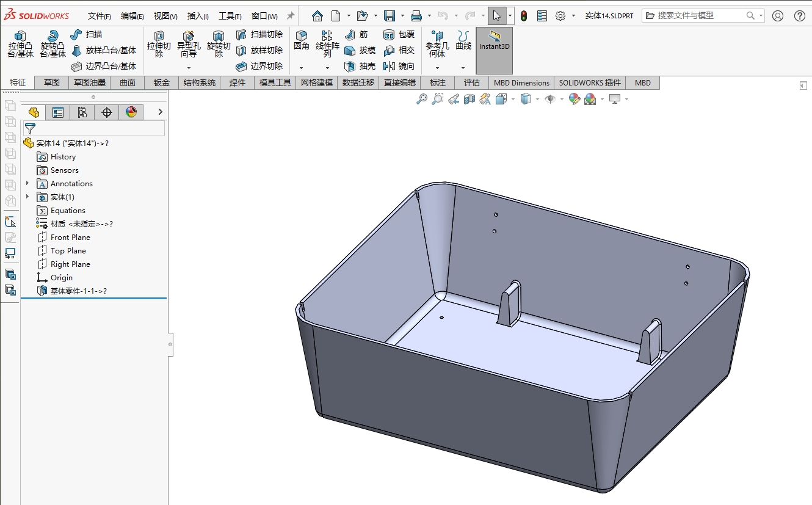Image resolution: width=812 pixels, height=505 pixels.
Task: Open the PropertyManager tab icon
Action: [58, 112]
